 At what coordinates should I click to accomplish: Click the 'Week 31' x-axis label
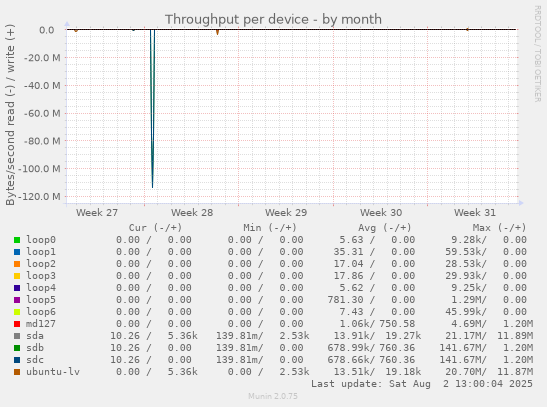[x=475, y=213]
